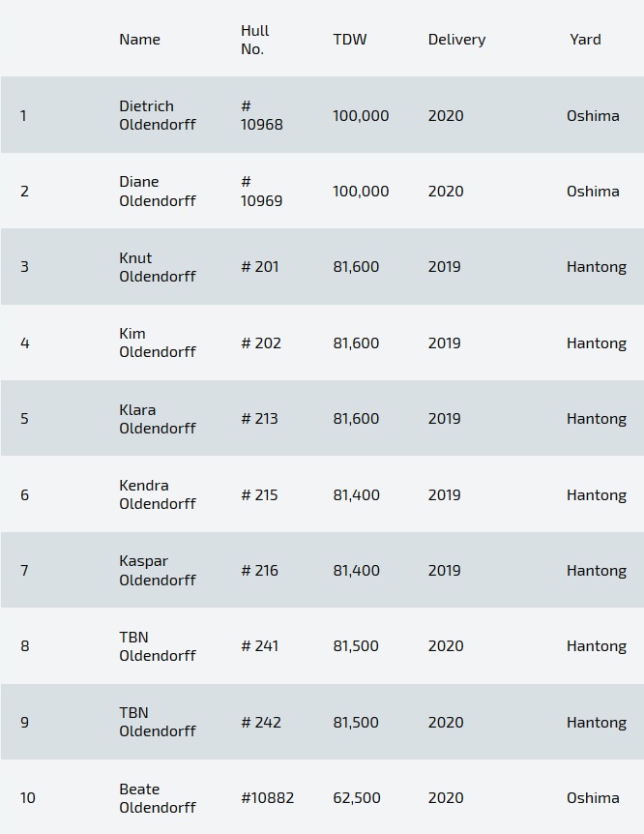Click the TDW column header
This screenshot has height=834, width=644.
pos(350,40)
